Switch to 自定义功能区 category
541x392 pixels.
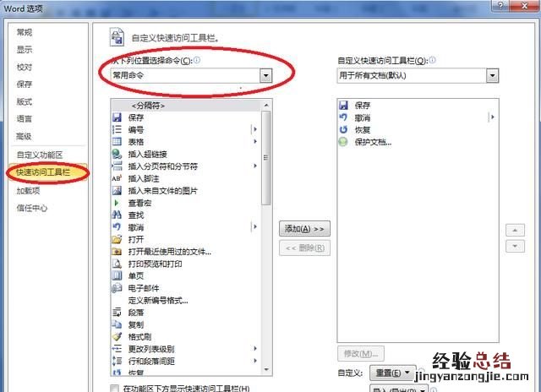(40, 155)
